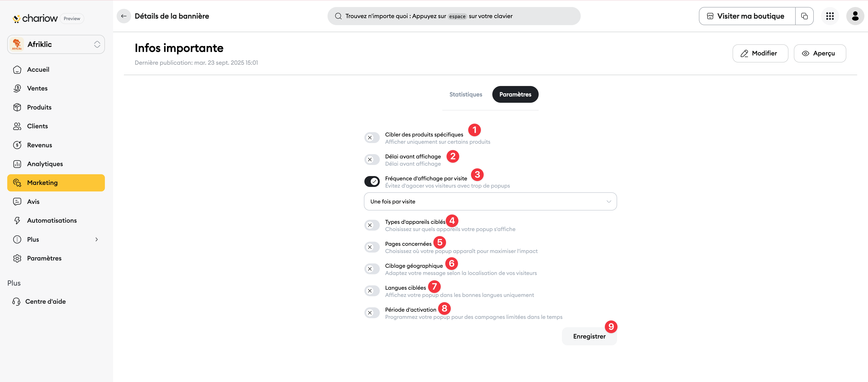The image size is (868, 382).
Task: Enable Types d'appareils ciblés toggle
Action: (x=372, y=225)
